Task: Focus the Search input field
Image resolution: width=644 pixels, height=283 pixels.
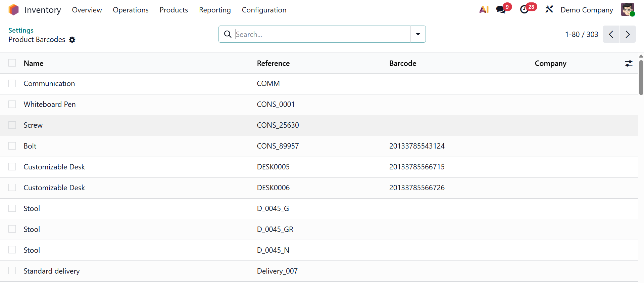Action: [321, 34]
